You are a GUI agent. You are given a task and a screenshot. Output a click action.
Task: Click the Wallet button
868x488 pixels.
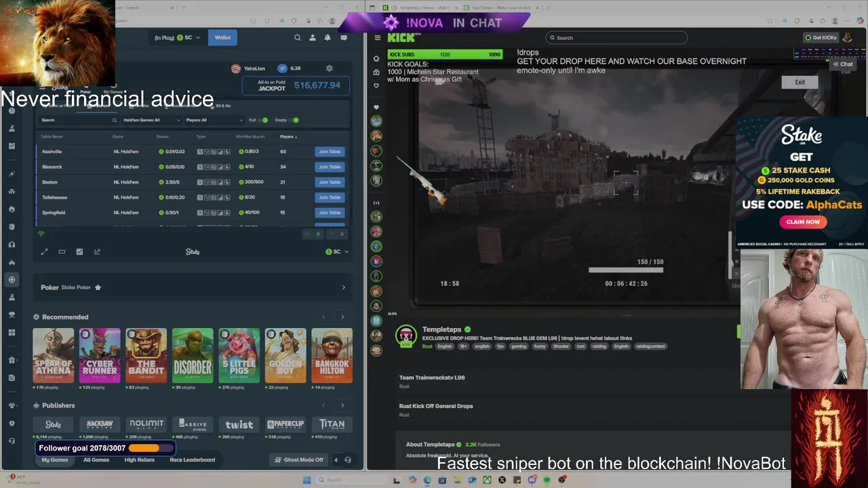pos(222,38)
